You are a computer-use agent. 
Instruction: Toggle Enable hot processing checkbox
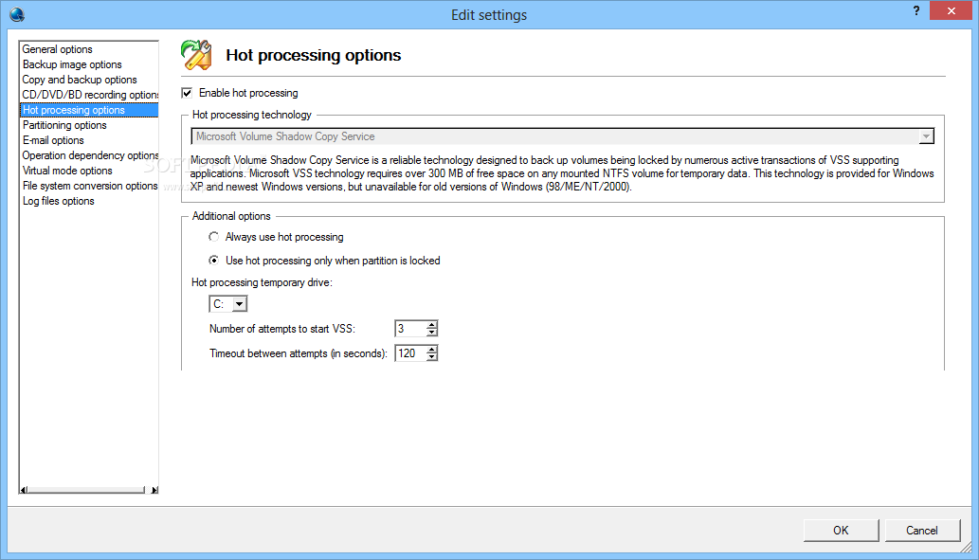pyautogui.click(x=187, y=93)
